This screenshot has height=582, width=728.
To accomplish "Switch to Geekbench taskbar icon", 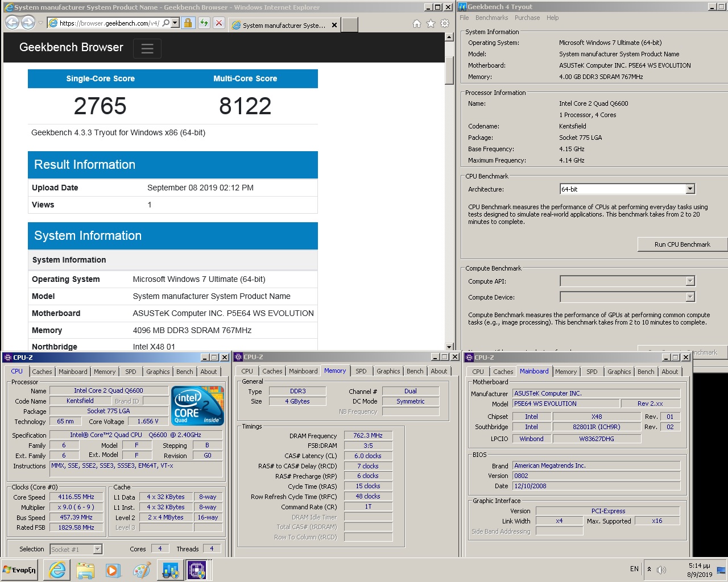I will click(x=170, y=570).
